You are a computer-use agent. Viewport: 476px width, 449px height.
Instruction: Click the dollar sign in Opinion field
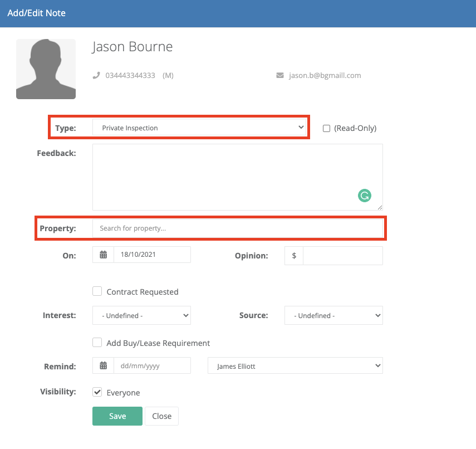coord(294,256)
